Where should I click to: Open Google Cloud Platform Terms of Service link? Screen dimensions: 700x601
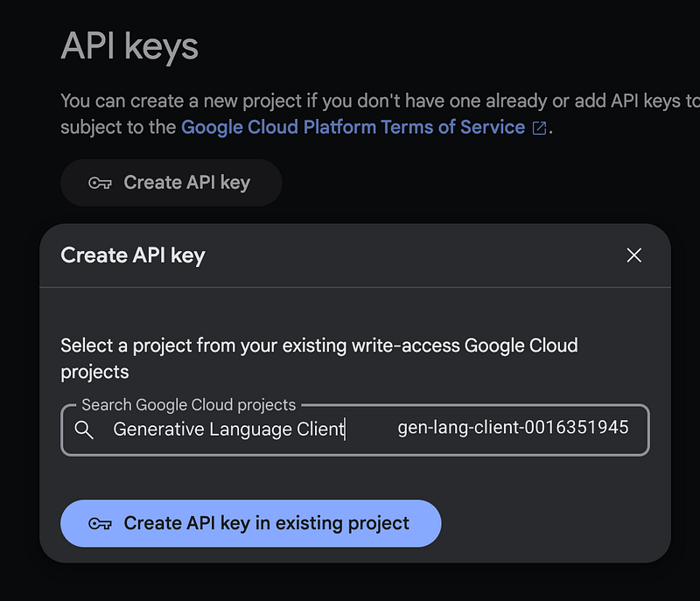(353, 127)
